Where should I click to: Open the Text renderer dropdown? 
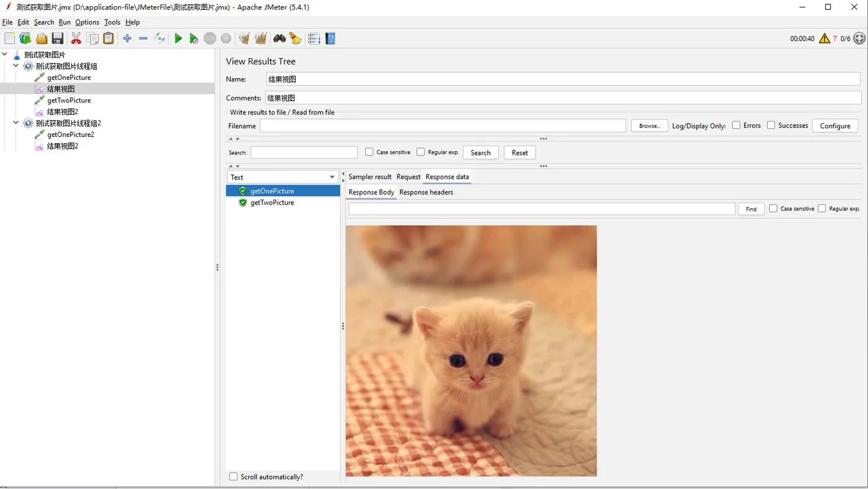(283, 177)
